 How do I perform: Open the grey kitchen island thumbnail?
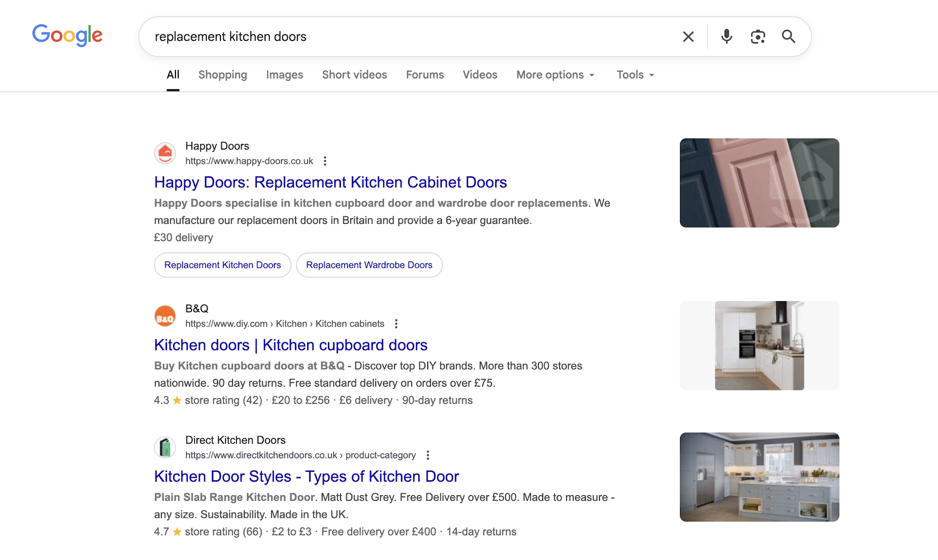[759, 477]
